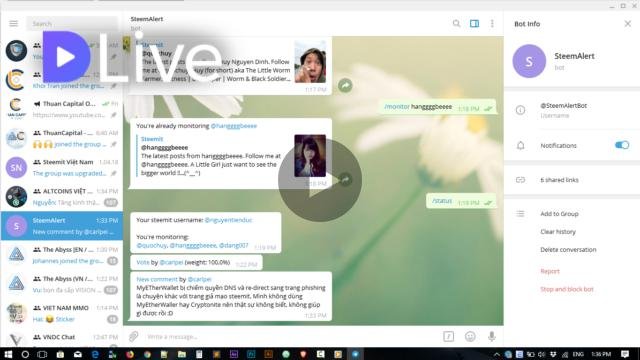Click the @hangggbeeee mention link

tap(233, 126)
